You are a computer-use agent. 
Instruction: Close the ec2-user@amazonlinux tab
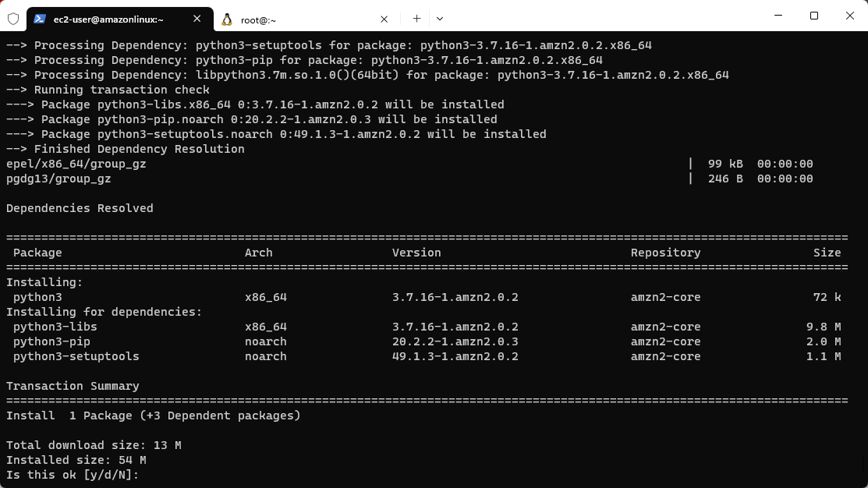pos(197,19)
